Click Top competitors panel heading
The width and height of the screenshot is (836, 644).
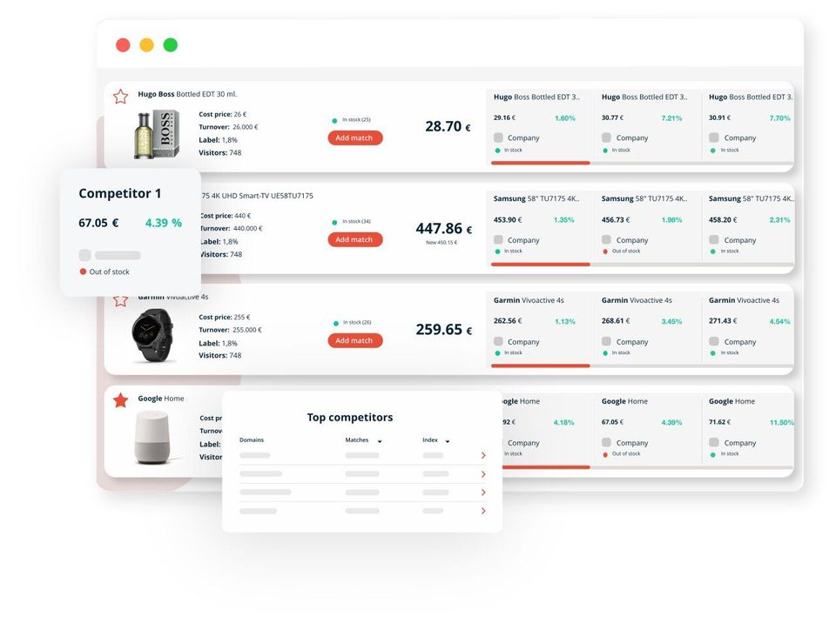tap(350, 417)
